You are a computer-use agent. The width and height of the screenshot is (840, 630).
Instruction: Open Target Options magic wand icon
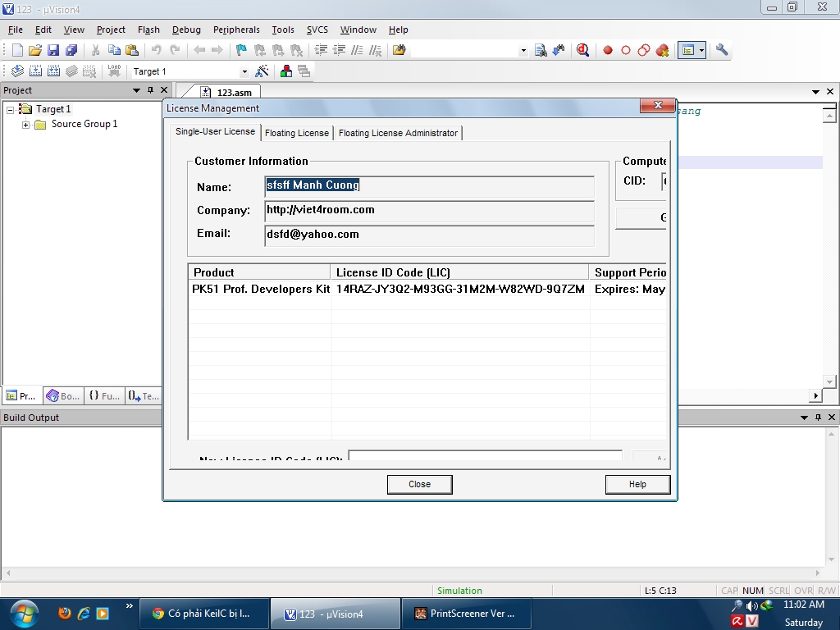(262, 71)
